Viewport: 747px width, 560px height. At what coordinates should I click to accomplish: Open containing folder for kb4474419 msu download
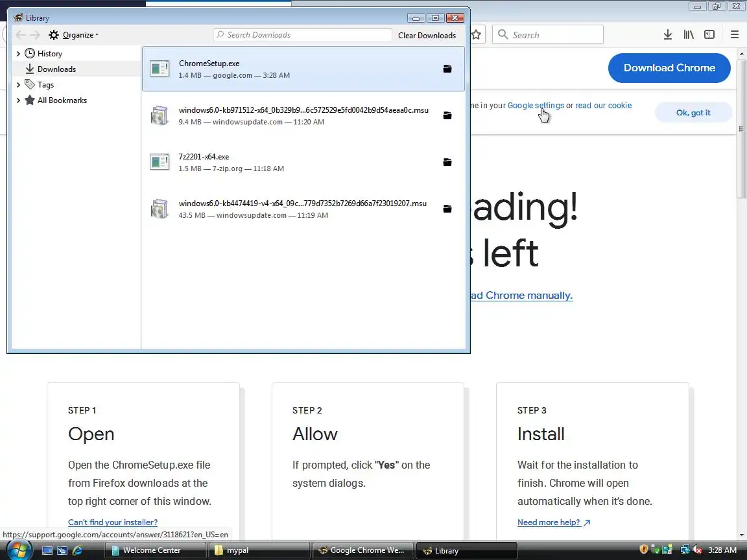tap(447, 209)
